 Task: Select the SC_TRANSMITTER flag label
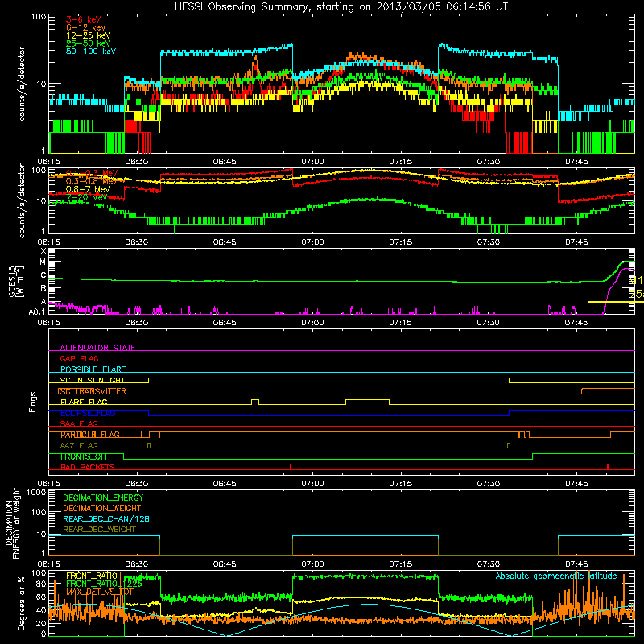[93, 391]
